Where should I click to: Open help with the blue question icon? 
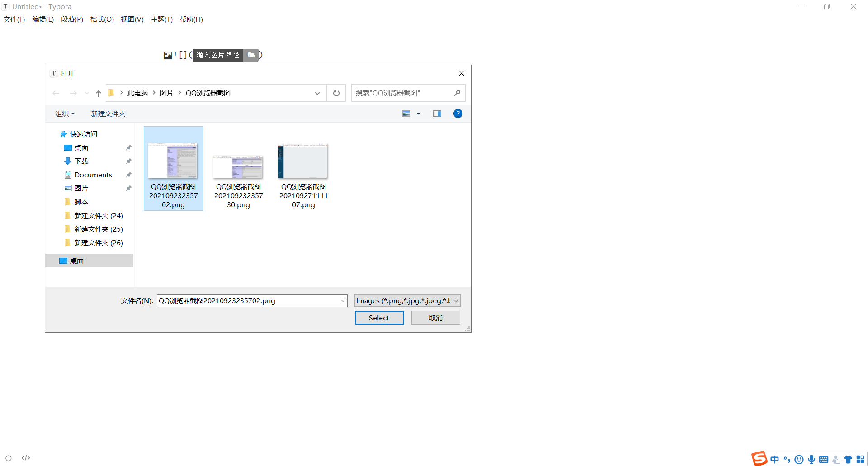point(458,114)
